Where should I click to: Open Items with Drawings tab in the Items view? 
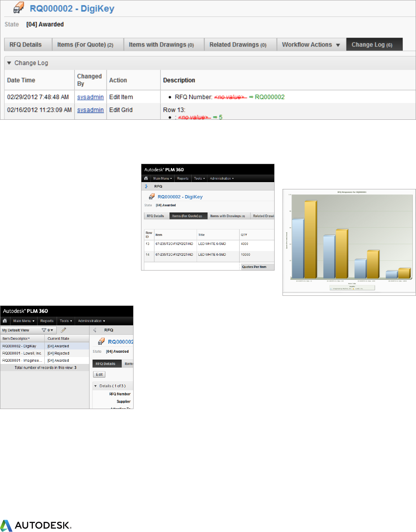[x=229, y=216]
